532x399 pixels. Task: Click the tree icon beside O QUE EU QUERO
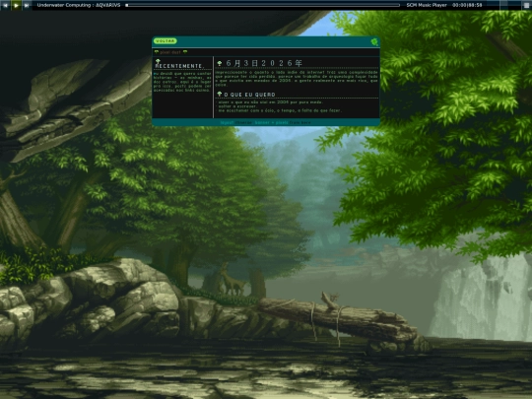[x=220, y=94]
